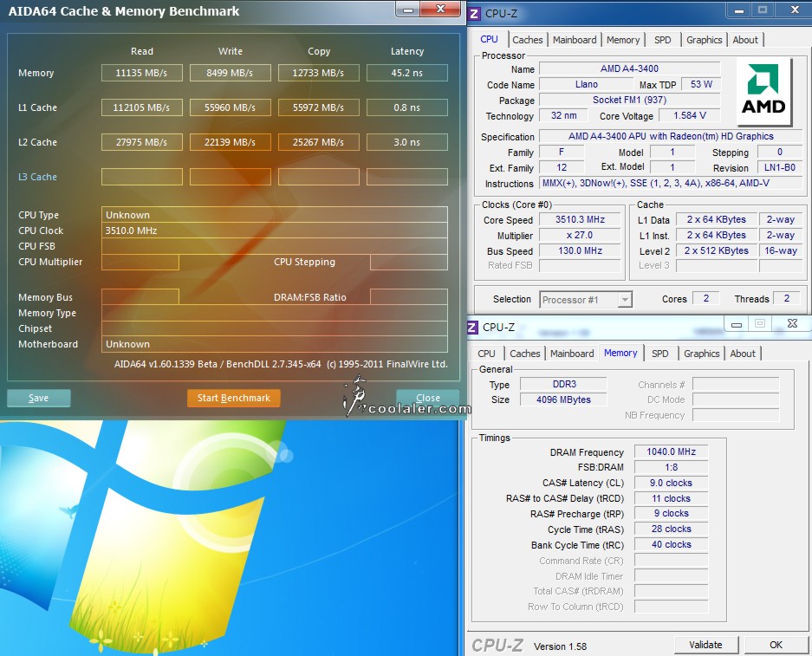This screenshot has height=656, width=812.
Task: Select SPD tab in upper CPU-Z window
Action: click(662, 40)
